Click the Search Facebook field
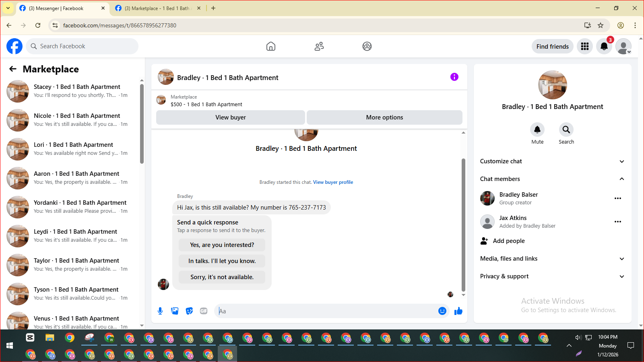This screenshot has width=644, height=362. coord(82,46)
